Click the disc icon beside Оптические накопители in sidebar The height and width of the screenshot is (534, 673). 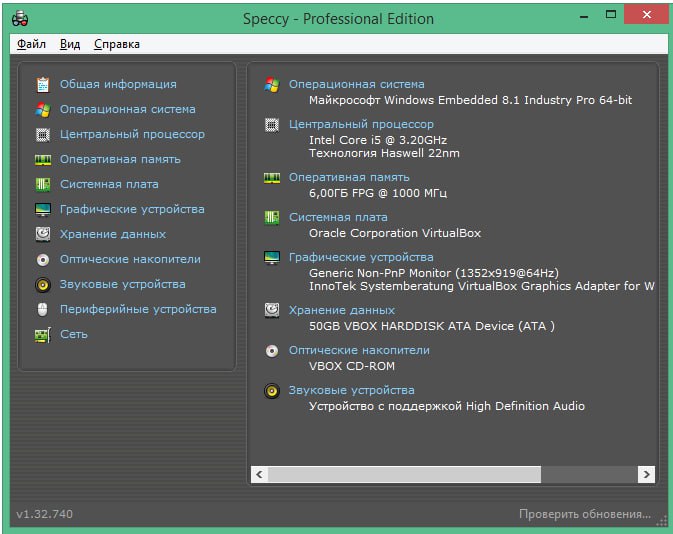[43, 259]
